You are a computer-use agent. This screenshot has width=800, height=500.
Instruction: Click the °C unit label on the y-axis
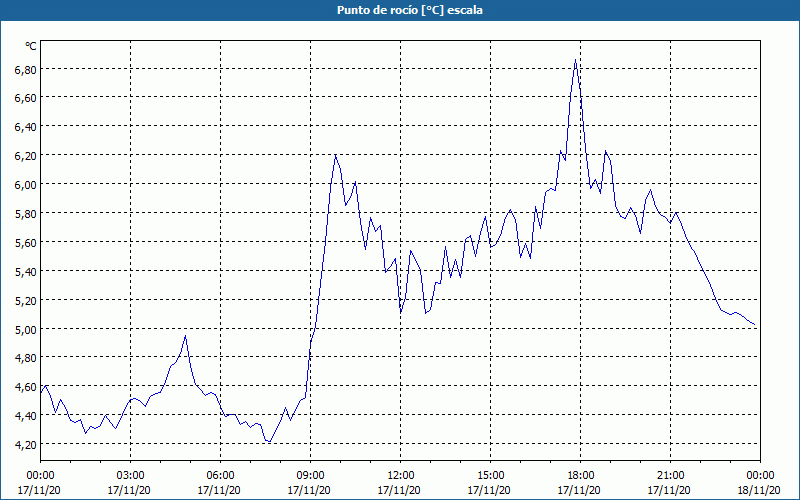[x=31, y=46]
